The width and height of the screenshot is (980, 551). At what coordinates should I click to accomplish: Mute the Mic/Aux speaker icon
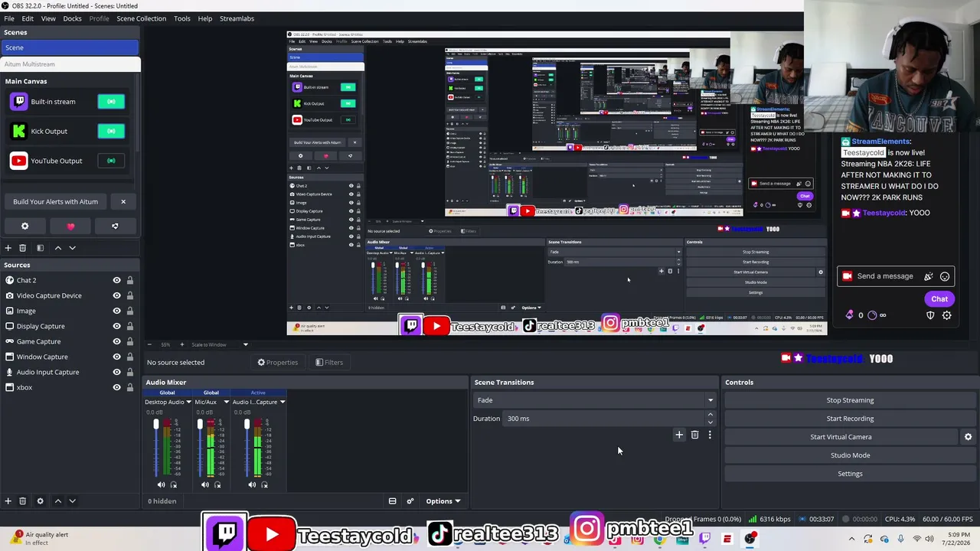204,484
